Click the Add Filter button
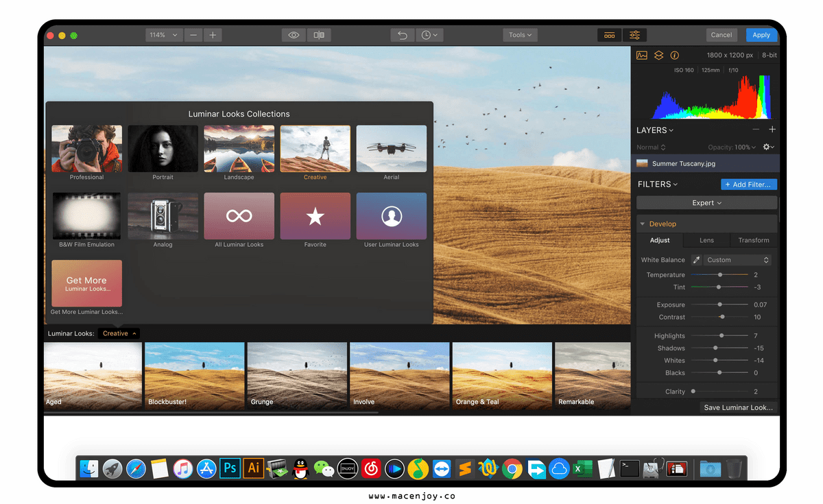The width and height of the screenshot is (823, 504). click(x=749, y=184)
